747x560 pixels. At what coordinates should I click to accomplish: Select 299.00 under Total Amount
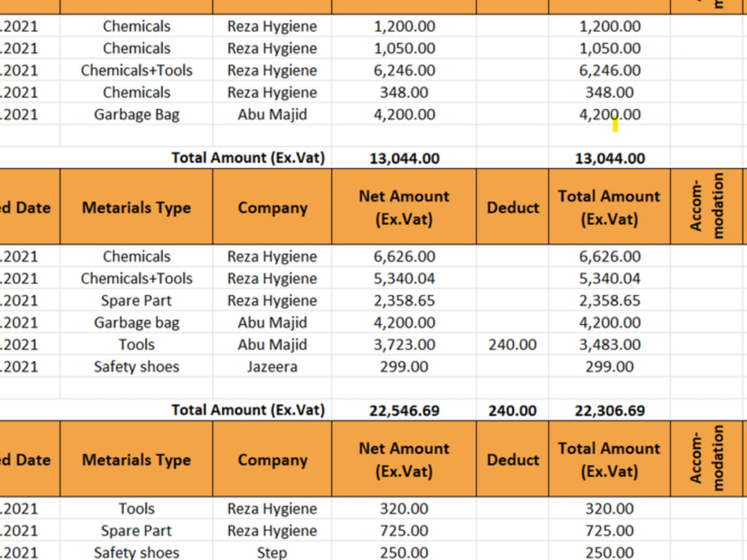[610, 367]
